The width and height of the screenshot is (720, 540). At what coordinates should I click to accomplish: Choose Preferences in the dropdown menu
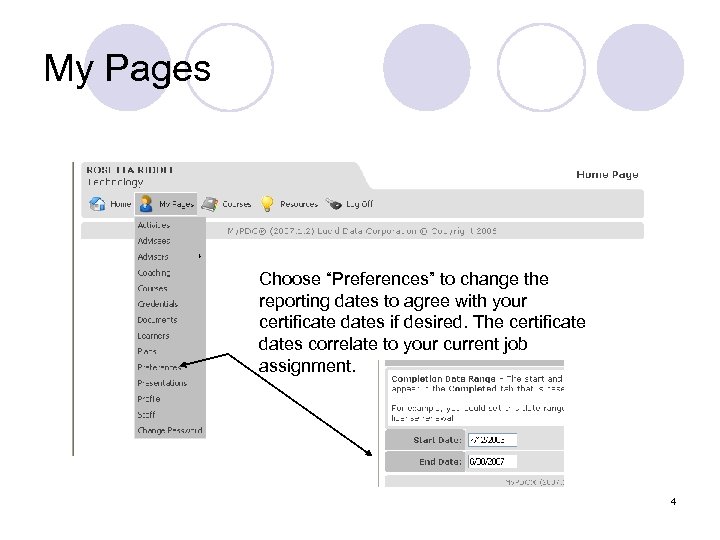pyautogui.click(x=159, y=367)
